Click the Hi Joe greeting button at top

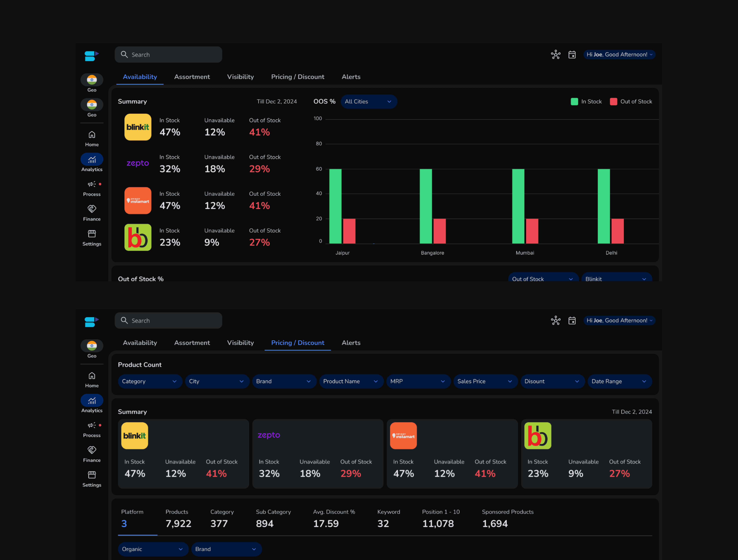tap(619, 54)
